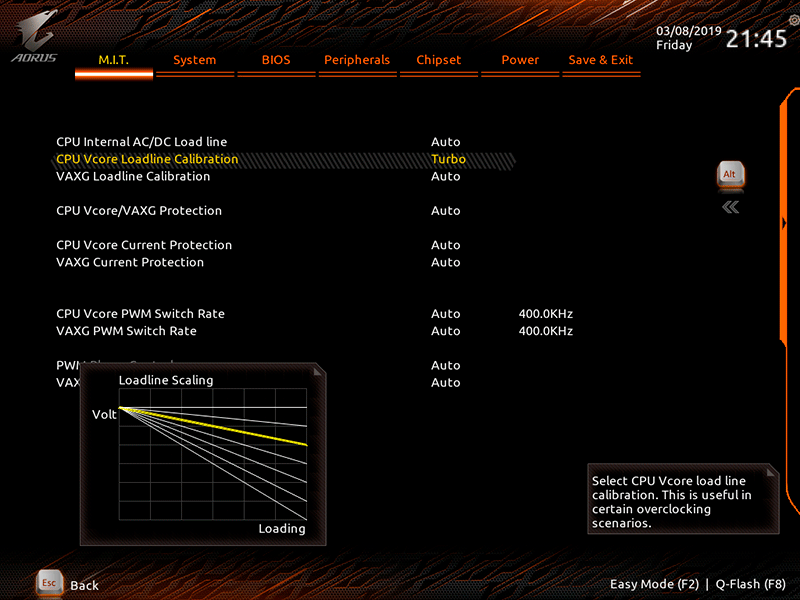Select VAXG PWM Switch Rate label
Screen dimensions: 800x600
coord(126,331)
